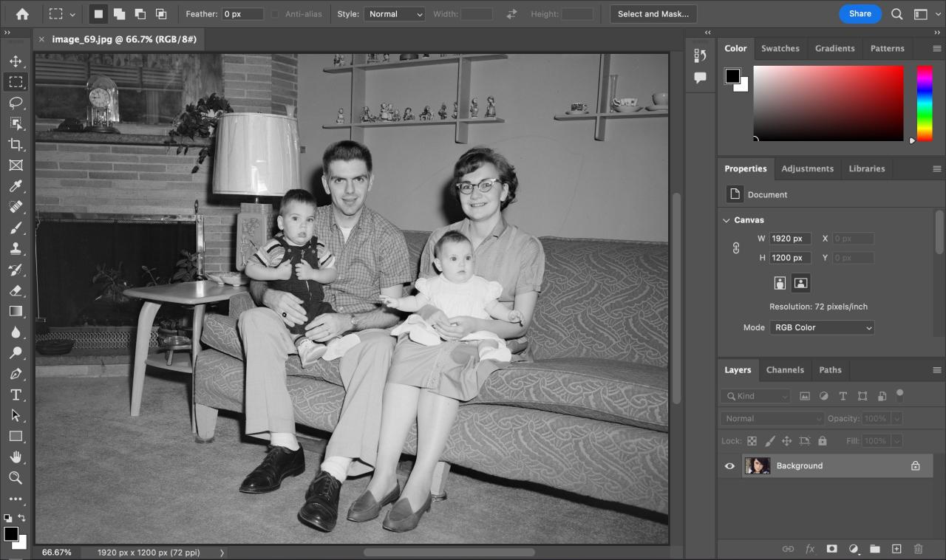Add a layer mask from the Layers panel
The image size is (946, 560).
tap(832, 548)
